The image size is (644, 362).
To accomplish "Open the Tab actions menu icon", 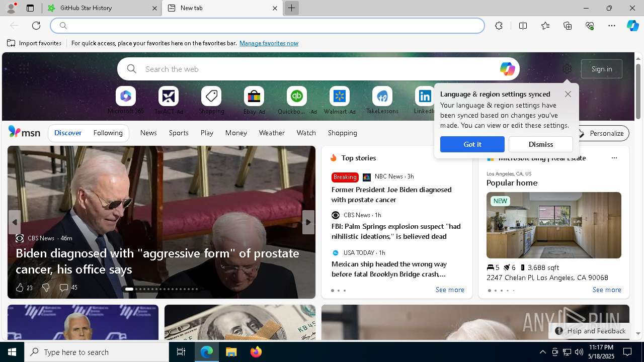I will (30, 8).
